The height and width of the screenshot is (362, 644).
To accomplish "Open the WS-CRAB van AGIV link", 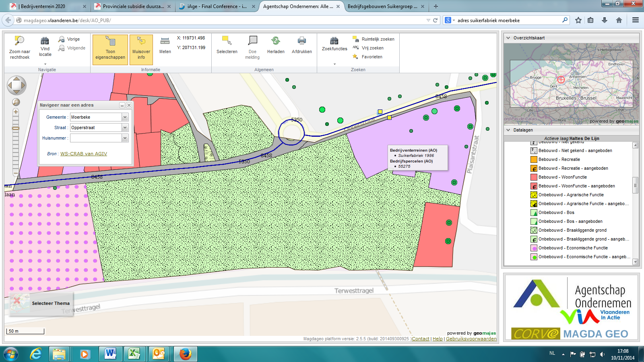I will tap(84, 154).
